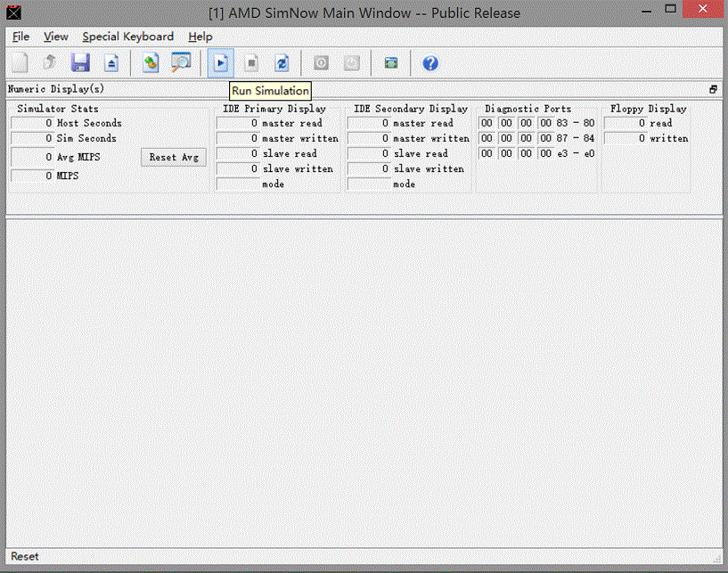Save the BSD using the floppy disk icon
The width and height of the screenshot is (728, 573).
point(80,62)
